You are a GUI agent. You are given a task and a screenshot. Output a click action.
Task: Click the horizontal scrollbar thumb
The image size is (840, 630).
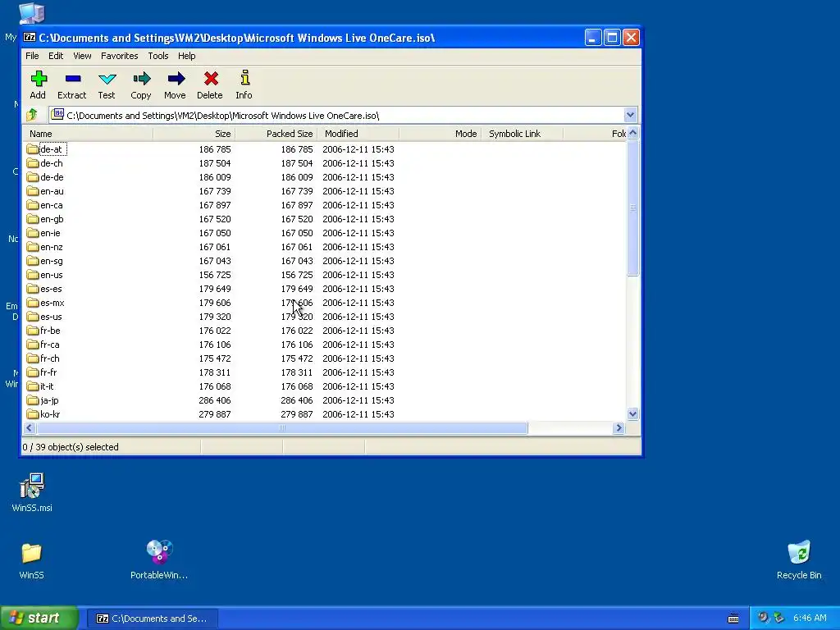coord(282,427)
